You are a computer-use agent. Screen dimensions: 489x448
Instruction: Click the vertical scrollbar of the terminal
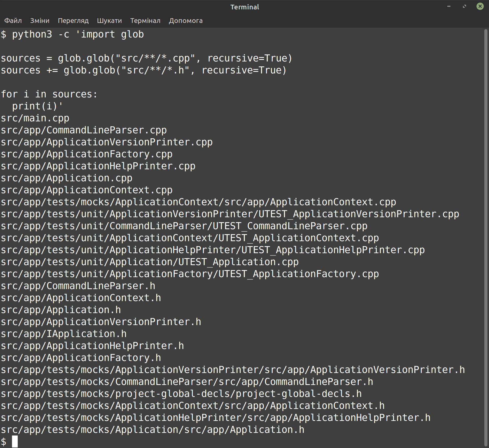[x=486, y=238]
